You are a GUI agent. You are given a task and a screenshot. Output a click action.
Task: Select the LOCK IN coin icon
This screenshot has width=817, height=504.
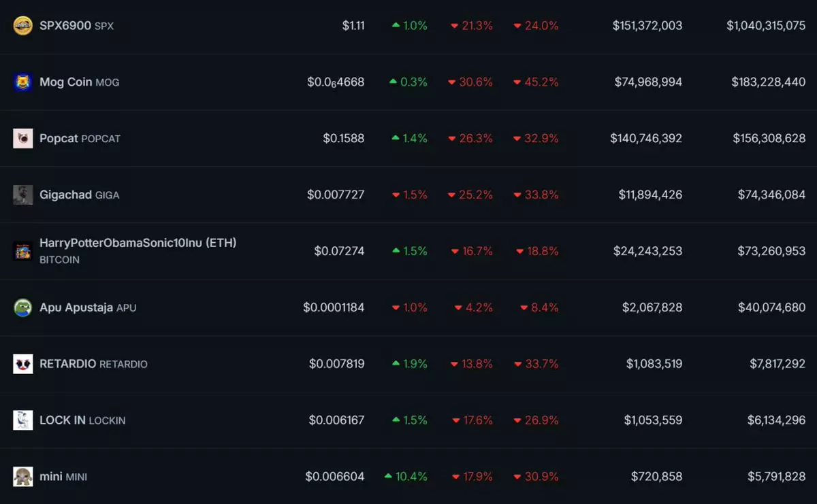23,420
